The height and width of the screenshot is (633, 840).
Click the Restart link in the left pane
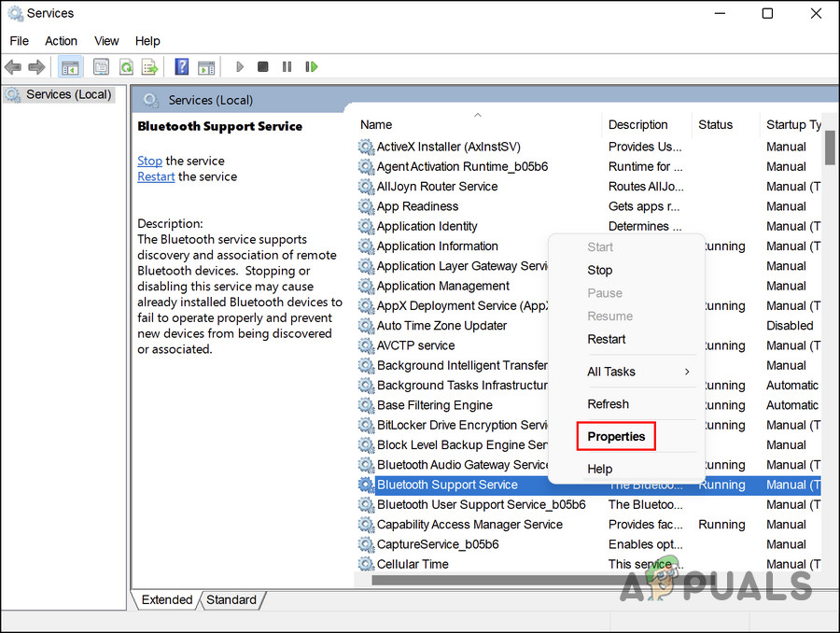click(156, 176)
